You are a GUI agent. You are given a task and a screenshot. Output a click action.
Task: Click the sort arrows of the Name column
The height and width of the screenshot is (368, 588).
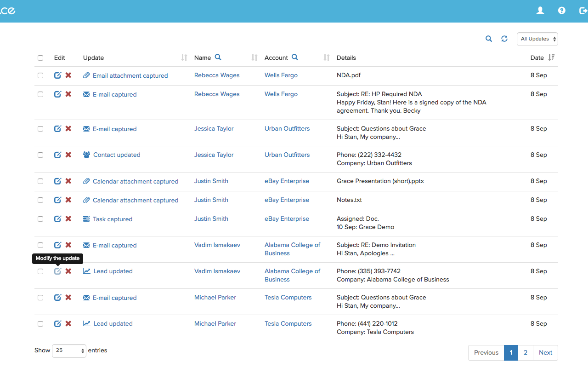pyautogui.click(x=254, y=57)
